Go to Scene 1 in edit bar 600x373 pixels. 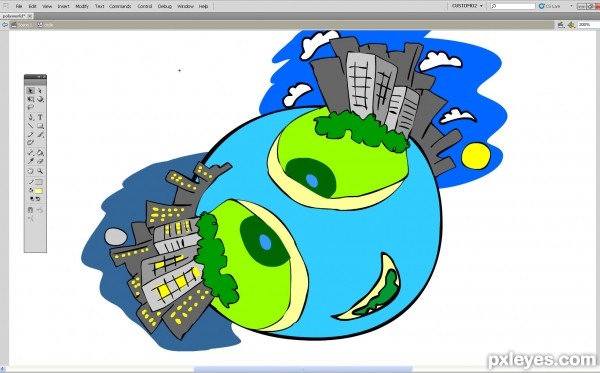point(21,24)
